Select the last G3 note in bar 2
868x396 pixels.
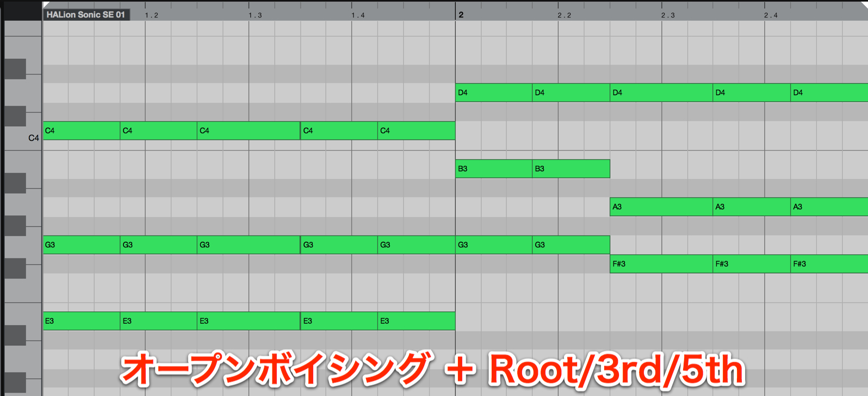pos(571,245)
